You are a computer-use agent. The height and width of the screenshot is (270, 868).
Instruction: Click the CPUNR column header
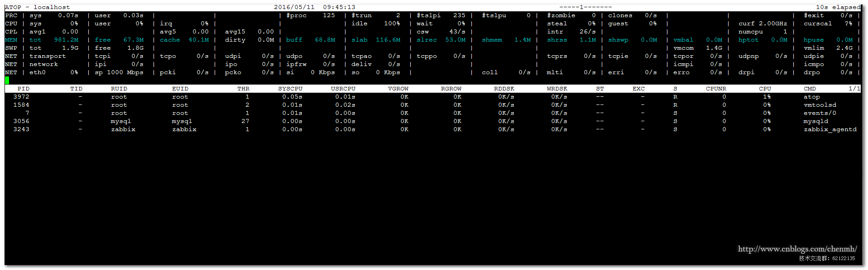pos(716,89)
